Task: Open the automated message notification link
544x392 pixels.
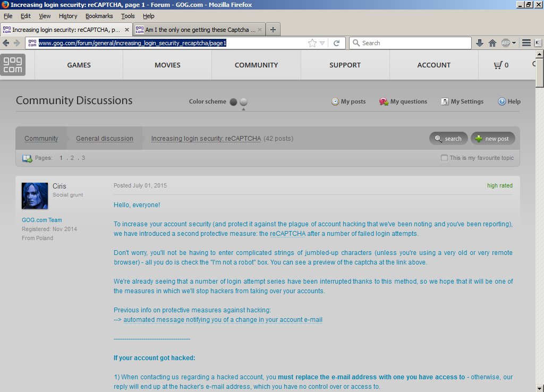Action: point(223,320)
